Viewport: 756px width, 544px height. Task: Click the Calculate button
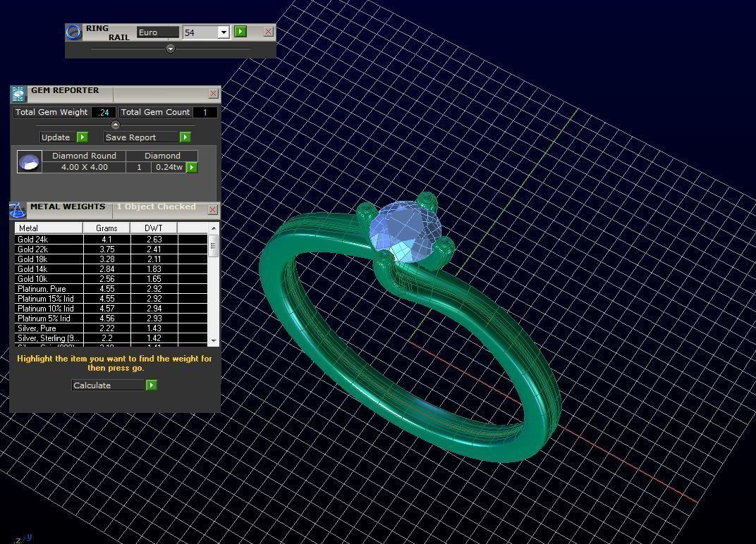click(109, 385)
